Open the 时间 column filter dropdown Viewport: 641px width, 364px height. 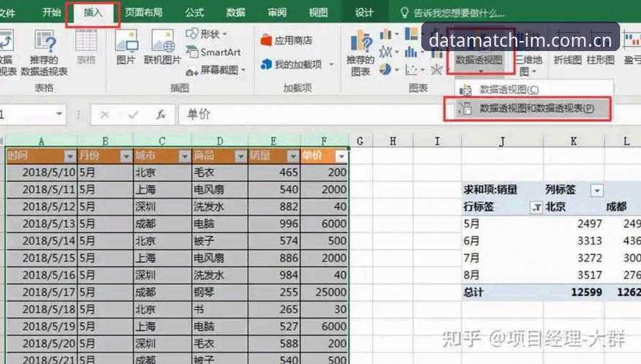(x=70, y=156)
